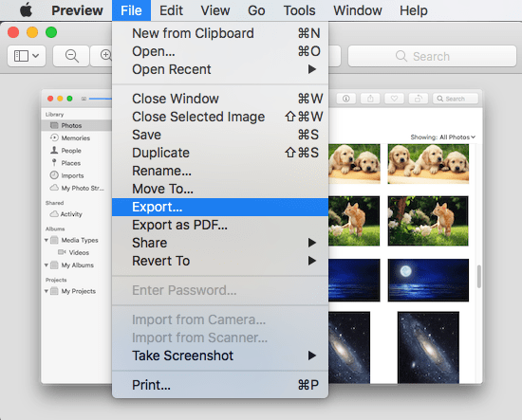Expand the Revert To submenu

(x=220, y=261)
